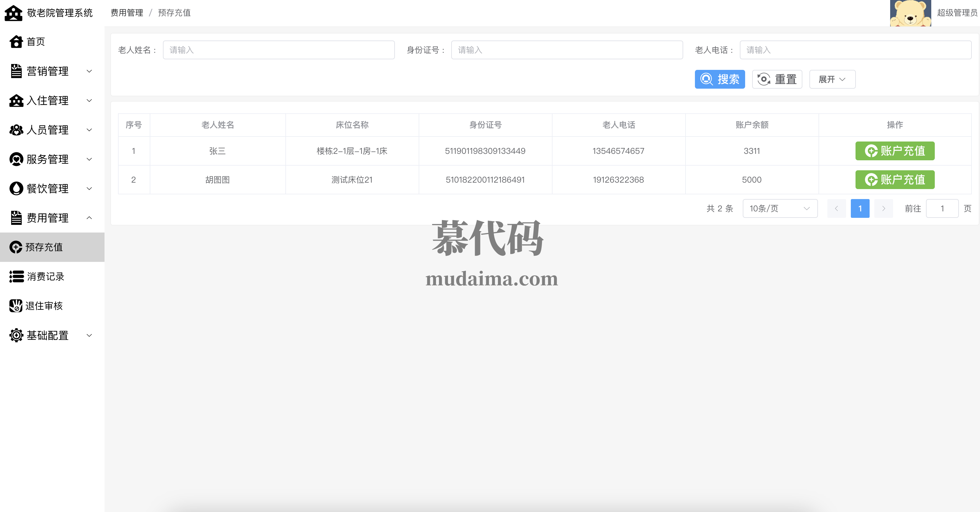
Task: Click the 餐饮管理 droplet icon
Action: point(16,188)
